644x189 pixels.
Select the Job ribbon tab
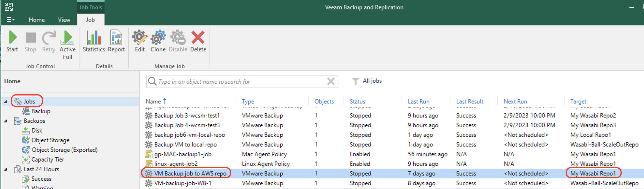point(90,20)
